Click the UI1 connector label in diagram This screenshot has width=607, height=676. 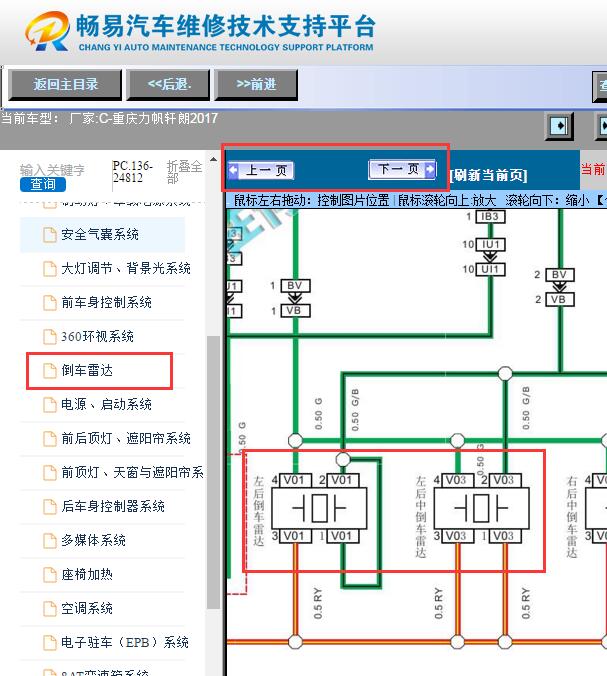[491, 269]
